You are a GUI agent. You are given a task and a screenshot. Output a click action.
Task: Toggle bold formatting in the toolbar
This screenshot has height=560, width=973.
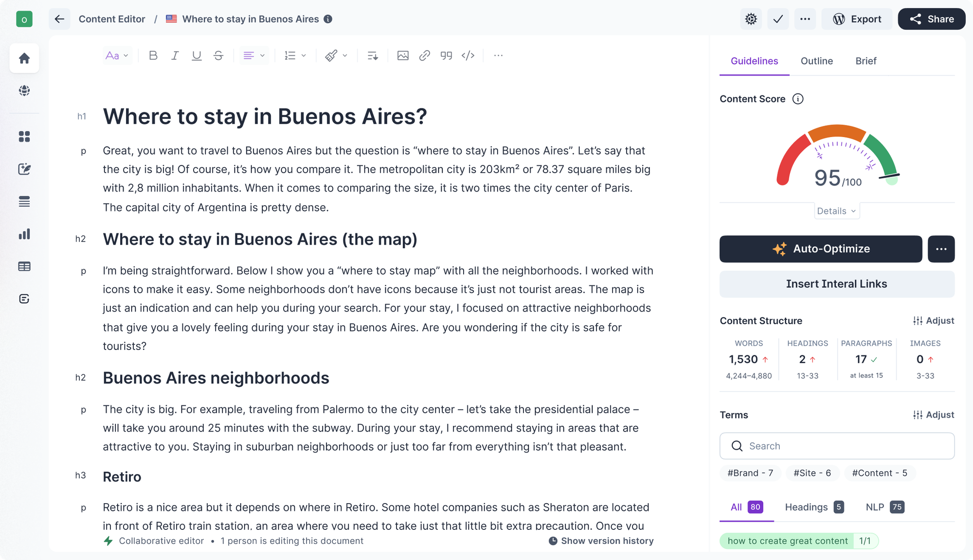coord(153,55)
